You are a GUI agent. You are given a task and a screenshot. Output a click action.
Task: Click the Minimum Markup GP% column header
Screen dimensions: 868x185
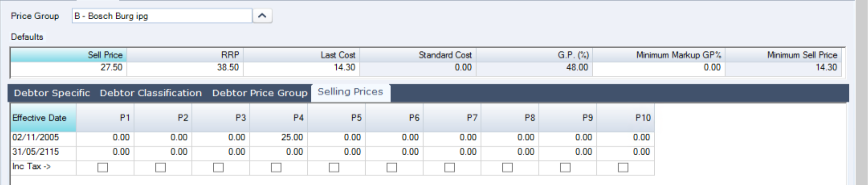(659, 55)
